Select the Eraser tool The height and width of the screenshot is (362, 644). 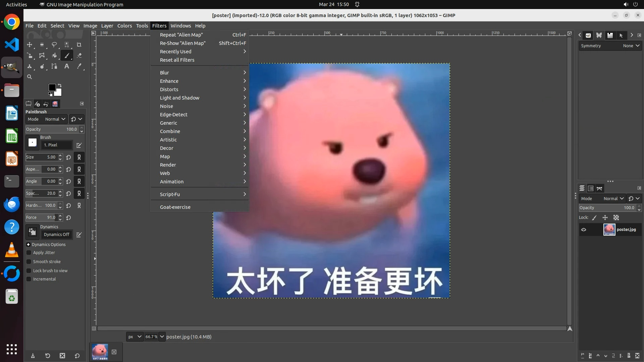click(x=79, y=55)
